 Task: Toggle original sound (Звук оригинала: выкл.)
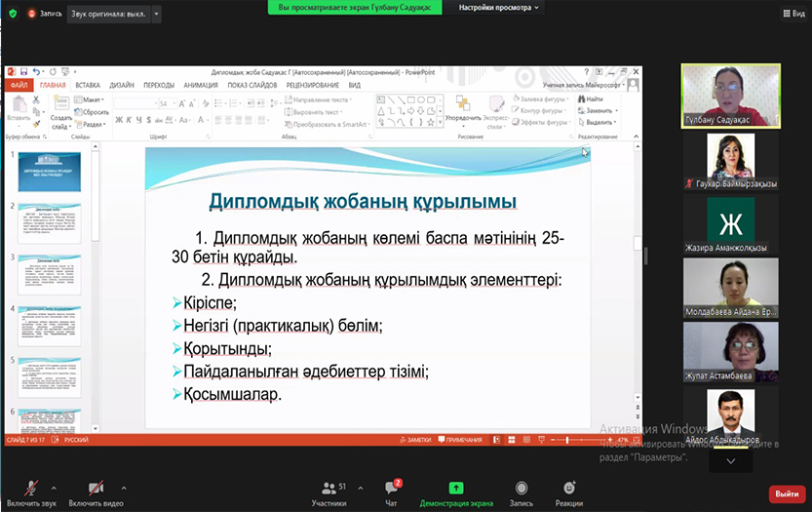[105, 15]
